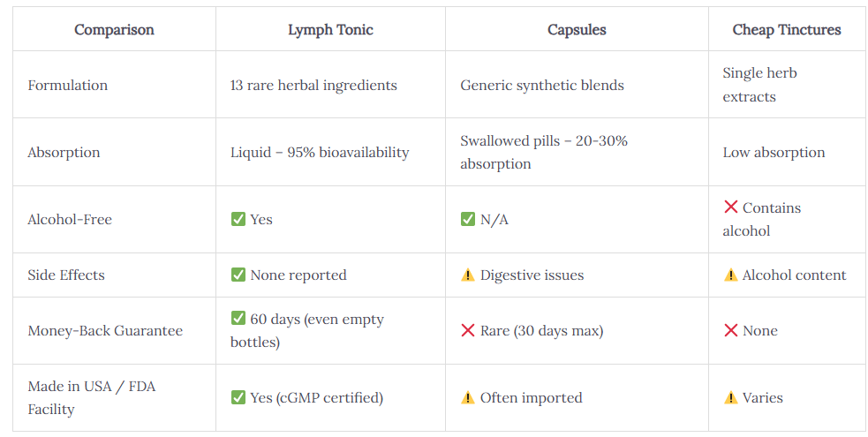Image resolution: width=868 pixels, height=437 pixels.
Task: Click green checkmark next to N/A
Action: (x=468, y=219)
